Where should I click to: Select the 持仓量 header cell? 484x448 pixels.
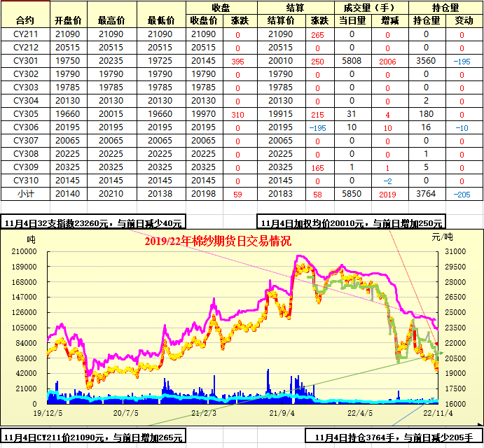coord(427,20)
